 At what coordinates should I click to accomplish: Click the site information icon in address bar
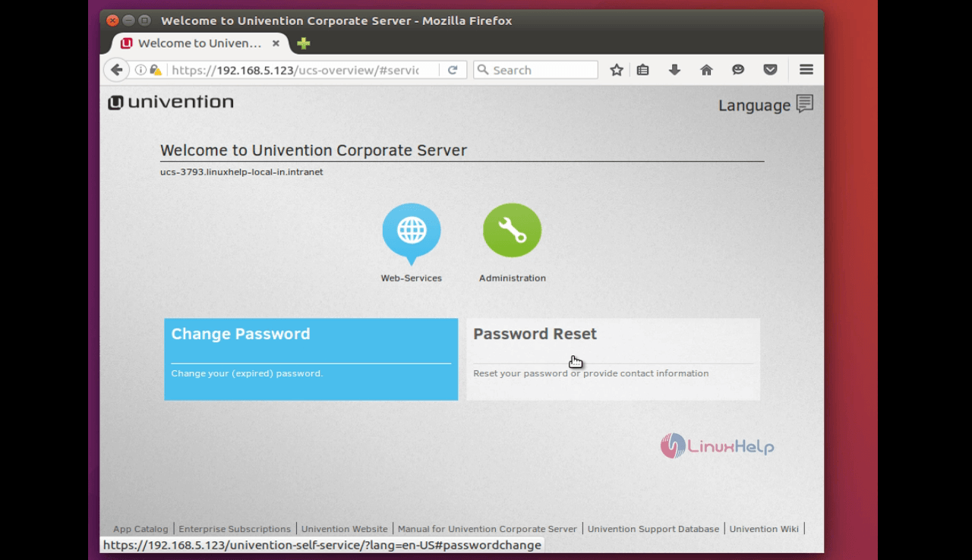[x=140, y=70]
